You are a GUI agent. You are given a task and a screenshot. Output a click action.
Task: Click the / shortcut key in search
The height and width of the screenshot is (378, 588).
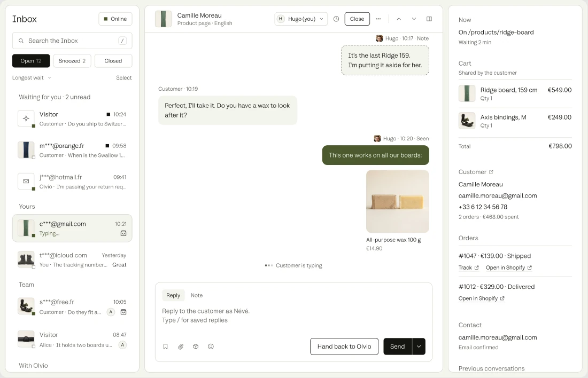tap(122, 41)
